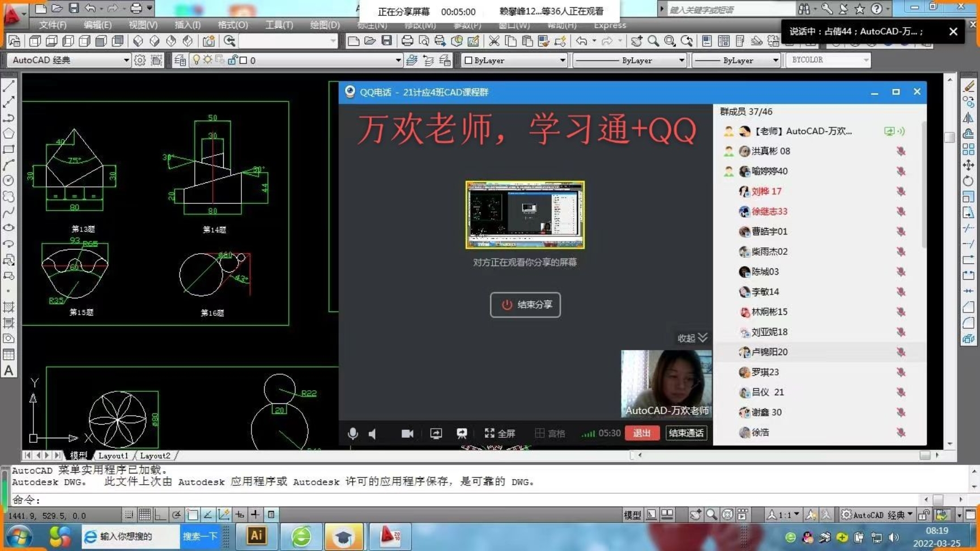This screenshot has width=980, height=551.
Task: Toggle mute for 洪真彬 08
Action: pos(901,151)
